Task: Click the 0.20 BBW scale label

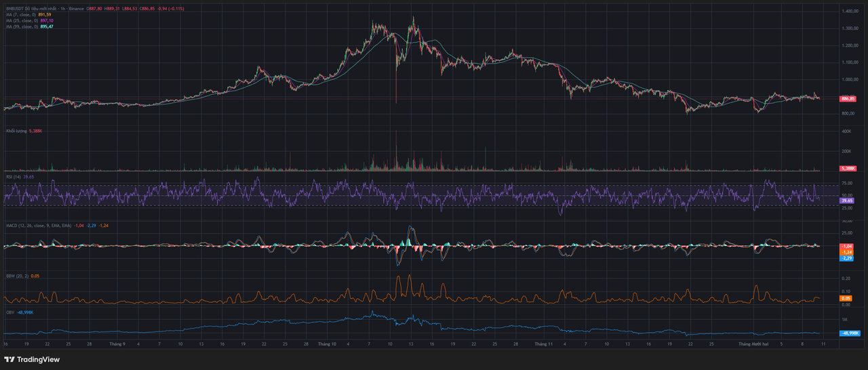Action: (846, 279)
